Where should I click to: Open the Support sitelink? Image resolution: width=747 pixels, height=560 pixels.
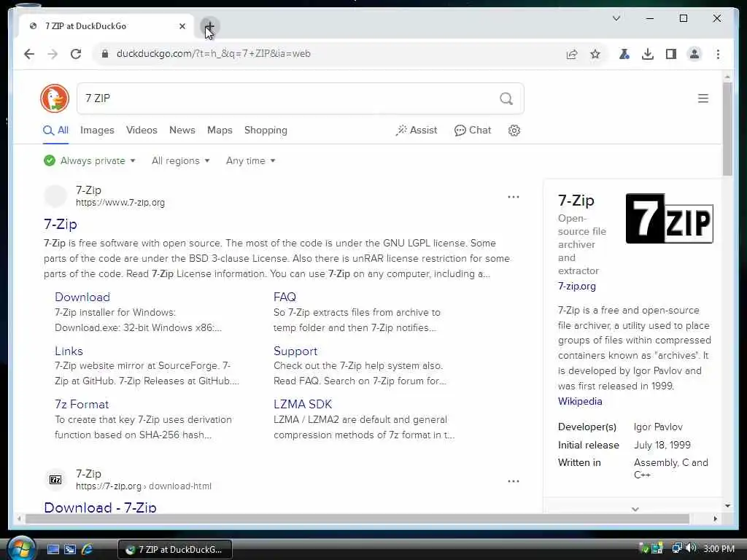point(295,351)
